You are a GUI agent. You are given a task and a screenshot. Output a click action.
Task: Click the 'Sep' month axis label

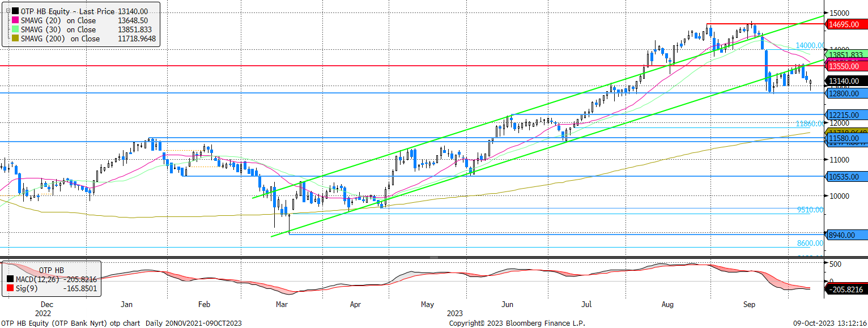[x=749, y=305]
